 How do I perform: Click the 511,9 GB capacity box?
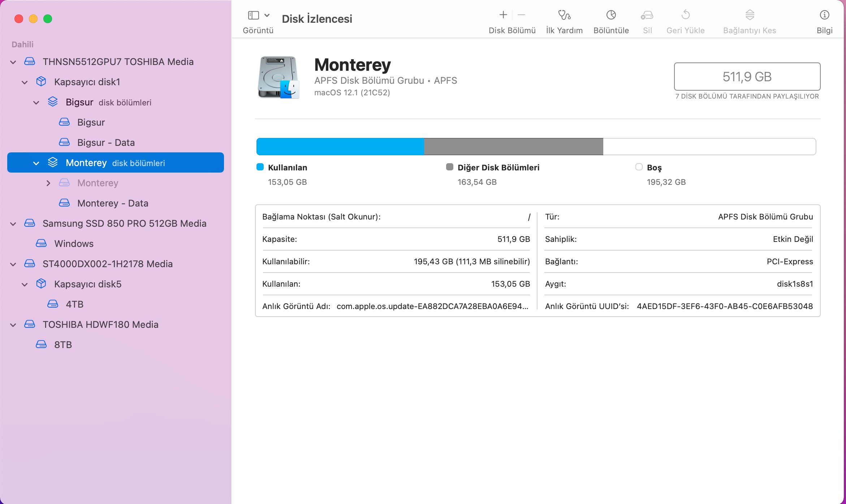pos(747,77)
